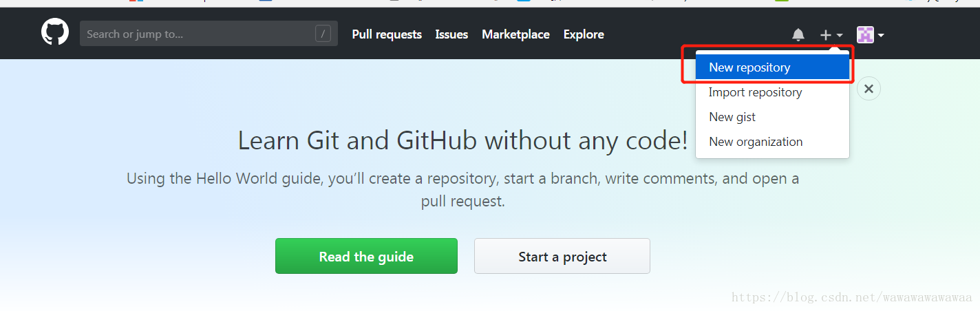
Task: Open the user avatar profile menu
Action: click(x=871, y=34)
